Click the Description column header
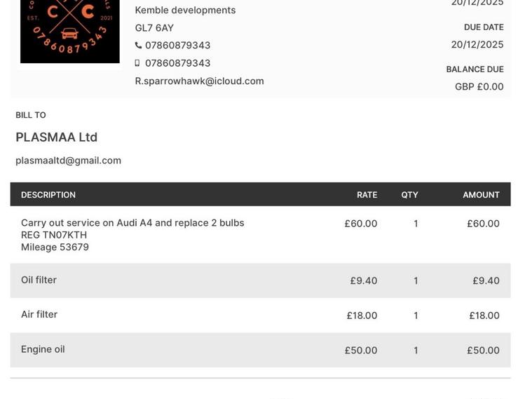Image resolution: width=532 pixels, height=399 pixels. (x=48, y=195)
